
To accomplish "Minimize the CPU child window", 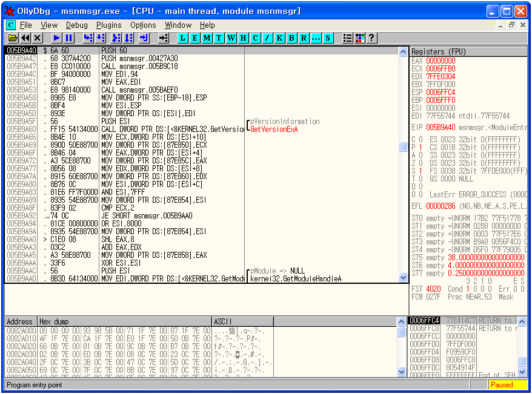I will tap(500, 25).
